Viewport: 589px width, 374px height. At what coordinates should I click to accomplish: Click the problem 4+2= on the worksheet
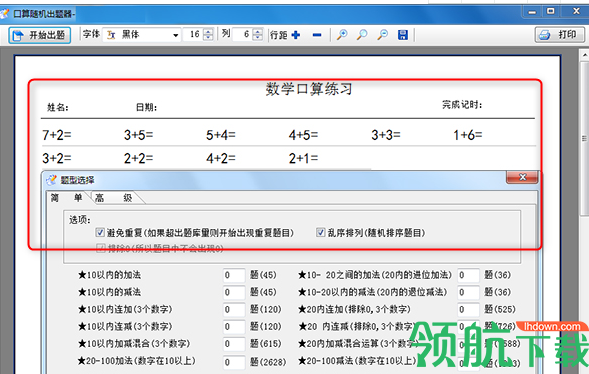tap(221, 158)
